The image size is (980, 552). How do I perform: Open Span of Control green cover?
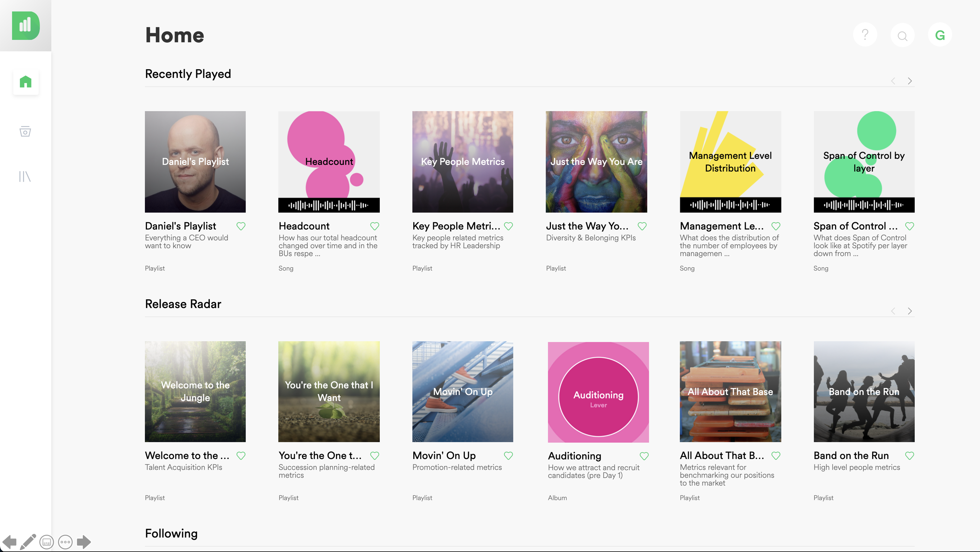864,162
